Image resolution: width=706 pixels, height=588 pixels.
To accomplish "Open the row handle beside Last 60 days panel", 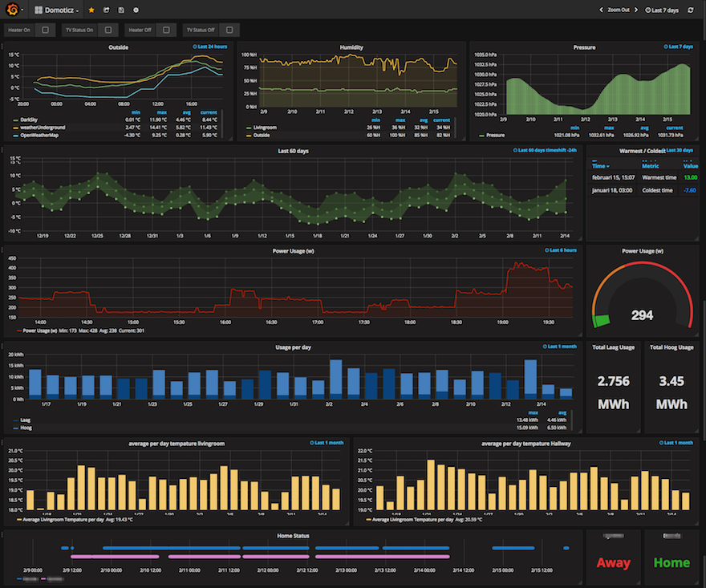I will click(2, 149).
